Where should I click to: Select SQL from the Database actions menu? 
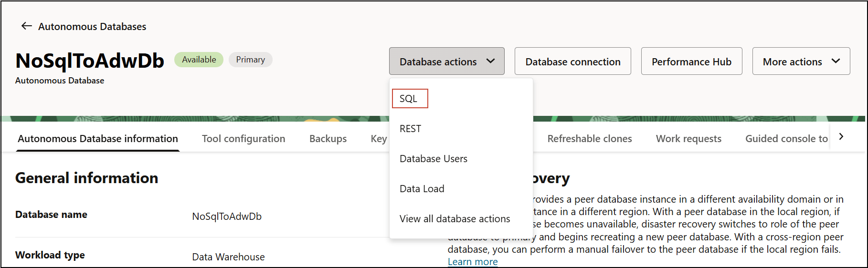[409, 99]
